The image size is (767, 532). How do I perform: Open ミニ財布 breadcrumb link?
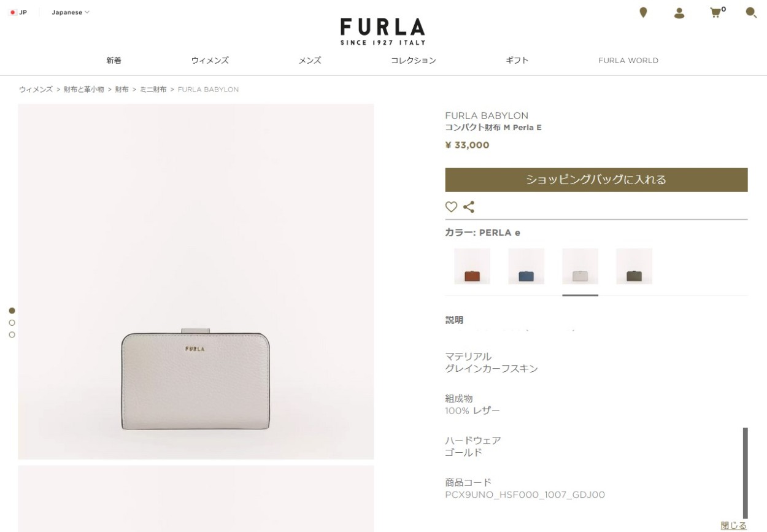[153, 90]
